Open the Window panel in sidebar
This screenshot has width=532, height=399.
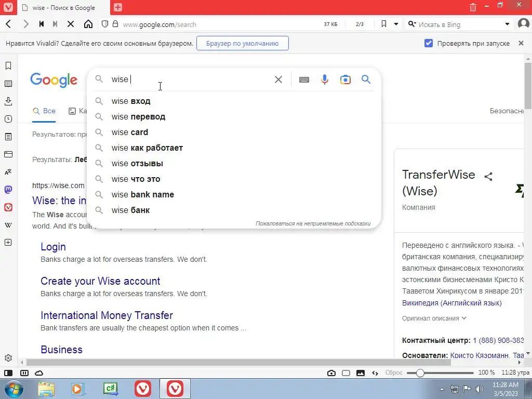(x=8, y=154)
